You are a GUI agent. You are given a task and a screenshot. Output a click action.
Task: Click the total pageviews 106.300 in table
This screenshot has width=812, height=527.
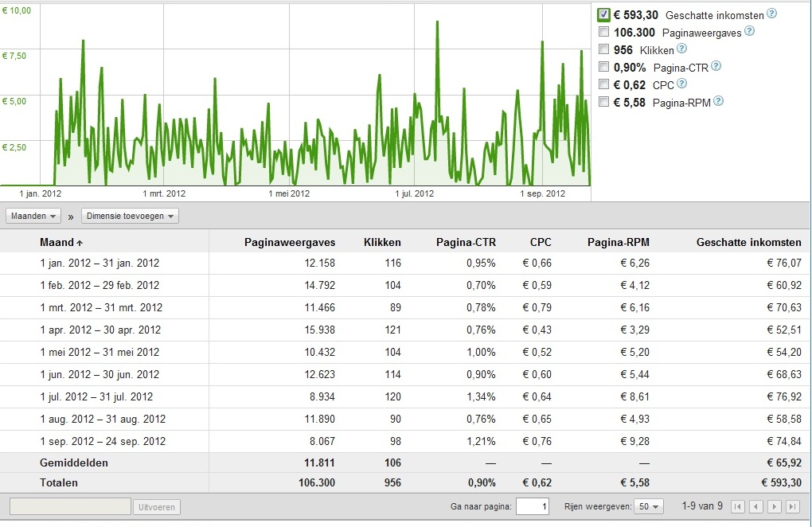316,482
